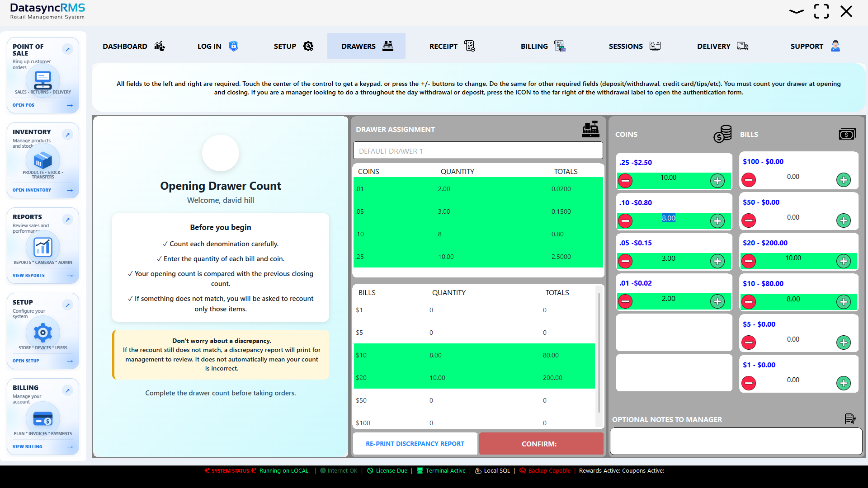Open the Support tab

[x=815, y=46]
